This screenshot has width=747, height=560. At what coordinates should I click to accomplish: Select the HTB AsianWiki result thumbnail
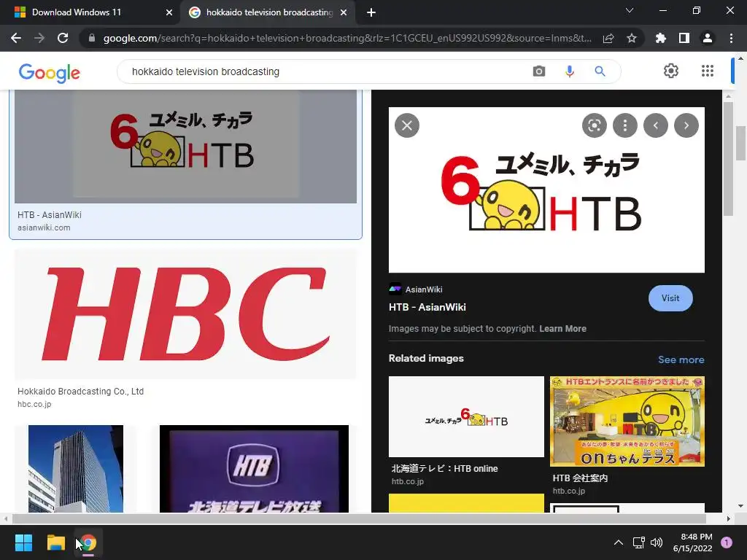pyautogui.click(x=186, y=147)
